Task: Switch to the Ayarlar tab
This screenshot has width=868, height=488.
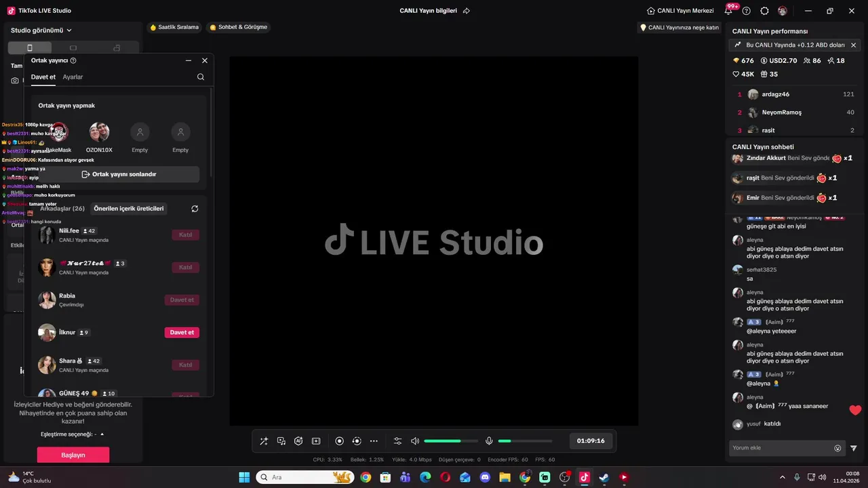Action: [73, 77]
